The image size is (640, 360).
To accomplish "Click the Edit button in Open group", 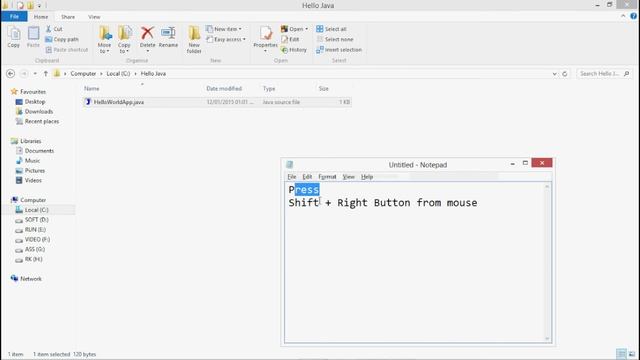I will click(x=290, y=39).
